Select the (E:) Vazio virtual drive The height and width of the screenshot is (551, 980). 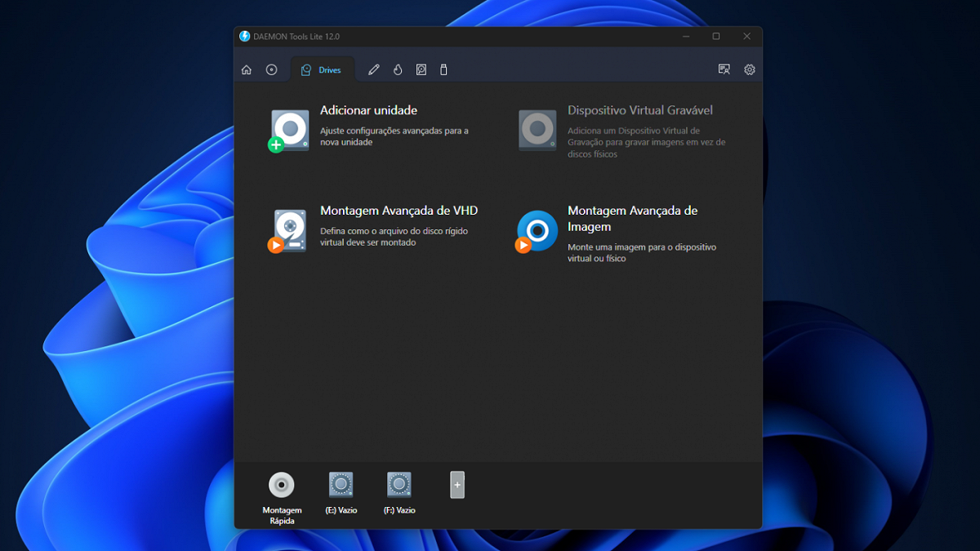pyautogui.click(x=341, y=485)
